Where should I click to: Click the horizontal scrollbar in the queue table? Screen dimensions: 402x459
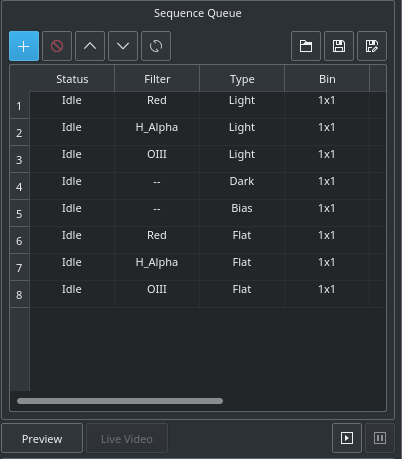[120, 401]
